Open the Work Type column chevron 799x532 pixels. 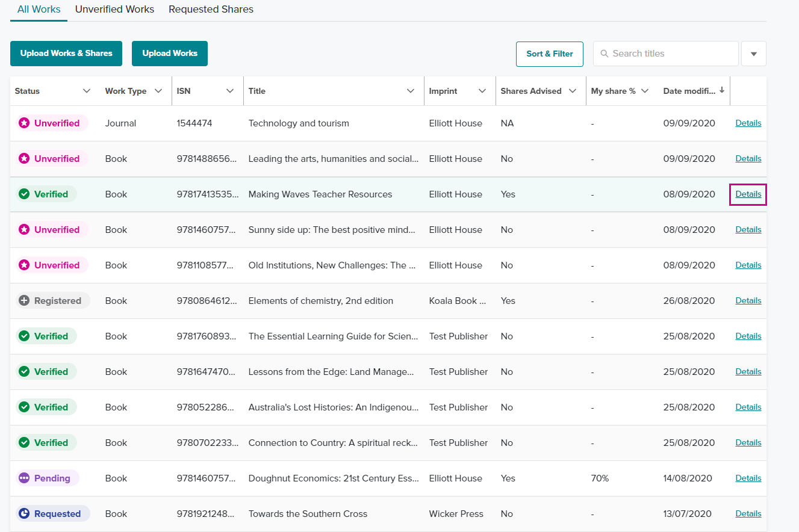pos(158,91)
